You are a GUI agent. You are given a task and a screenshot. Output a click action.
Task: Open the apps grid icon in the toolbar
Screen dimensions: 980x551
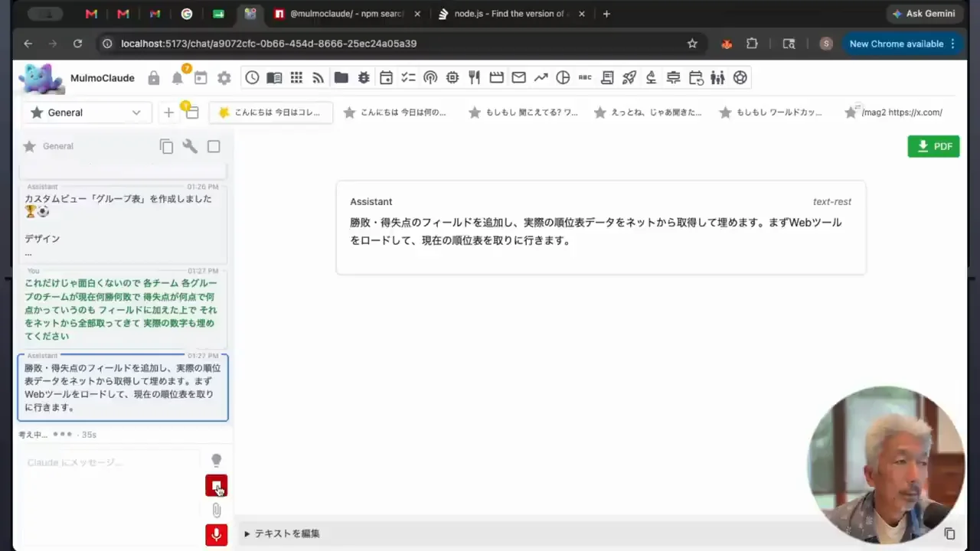[x=296, y=77]
